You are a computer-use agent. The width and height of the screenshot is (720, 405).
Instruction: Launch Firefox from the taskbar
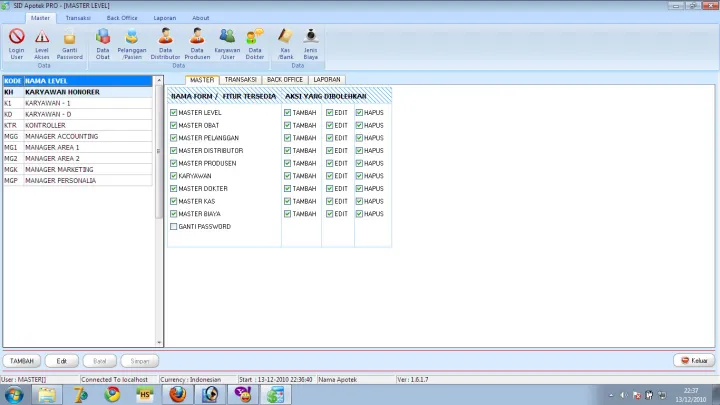[178, 394]
